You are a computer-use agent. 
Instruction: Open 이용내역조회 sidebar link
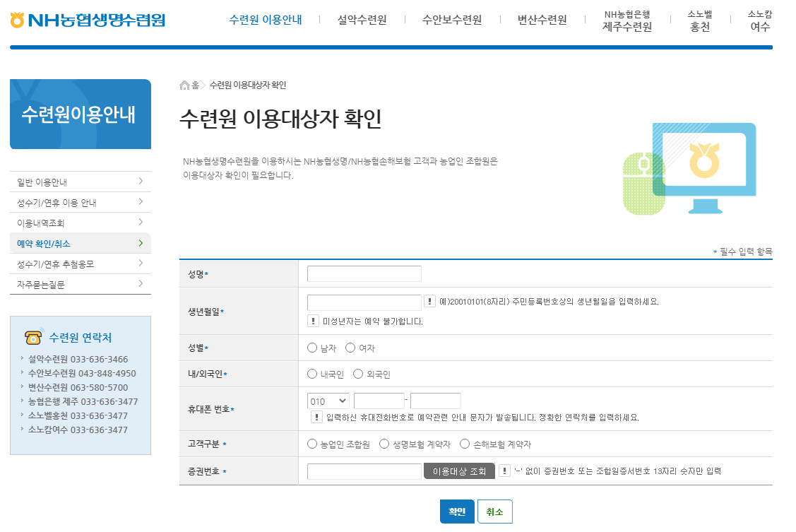(41, 223)
